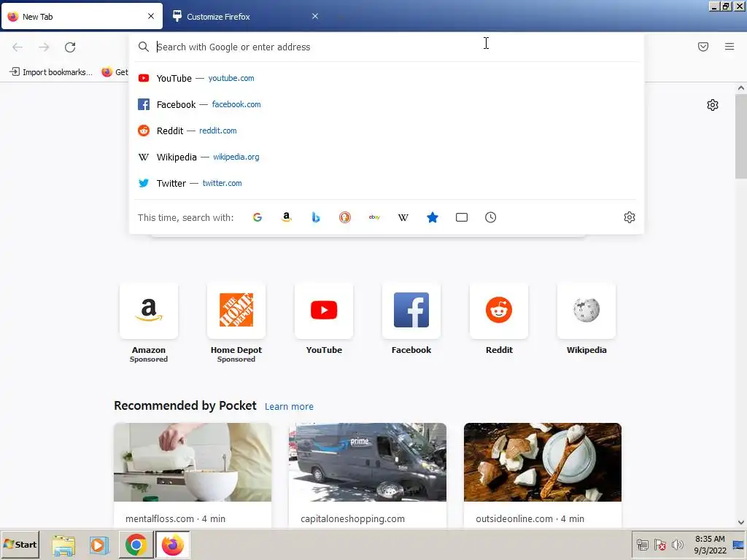Open Windows Explorer from taskbar
The image size is (747, 560).
click(63, 545)
